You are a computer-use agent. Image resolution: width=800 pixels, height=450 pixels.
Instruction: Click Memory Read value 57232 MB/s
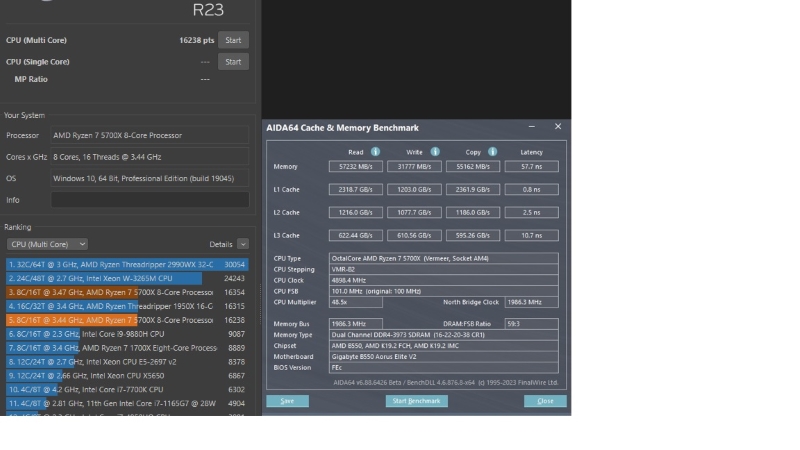click(x=356, y=166)
